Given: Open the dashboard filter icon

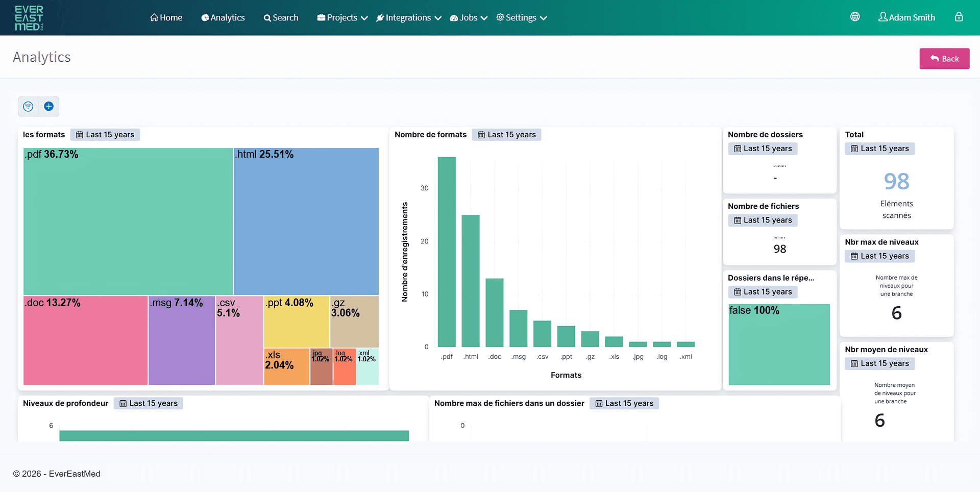Looking at the screenshot, I should (x=29, y=106).
